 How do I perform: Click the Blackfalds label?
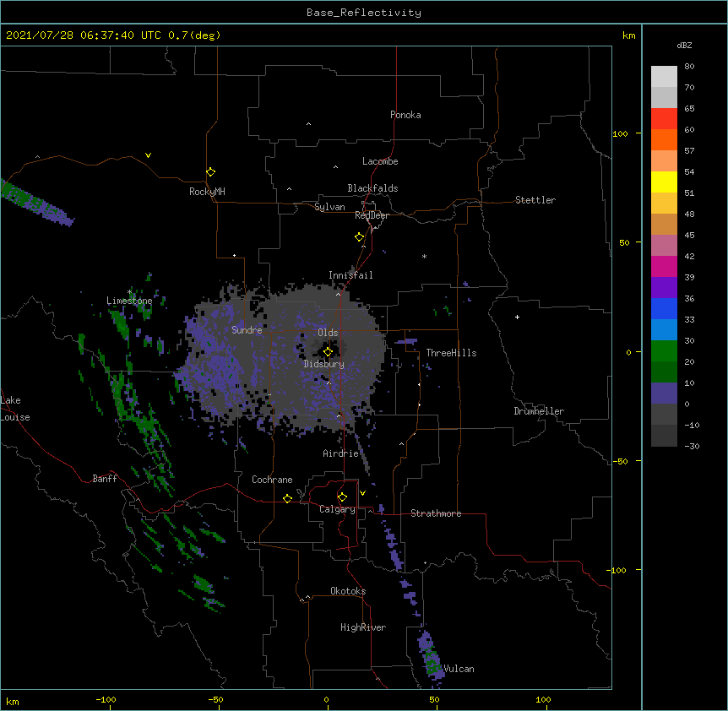click(372, 188)
